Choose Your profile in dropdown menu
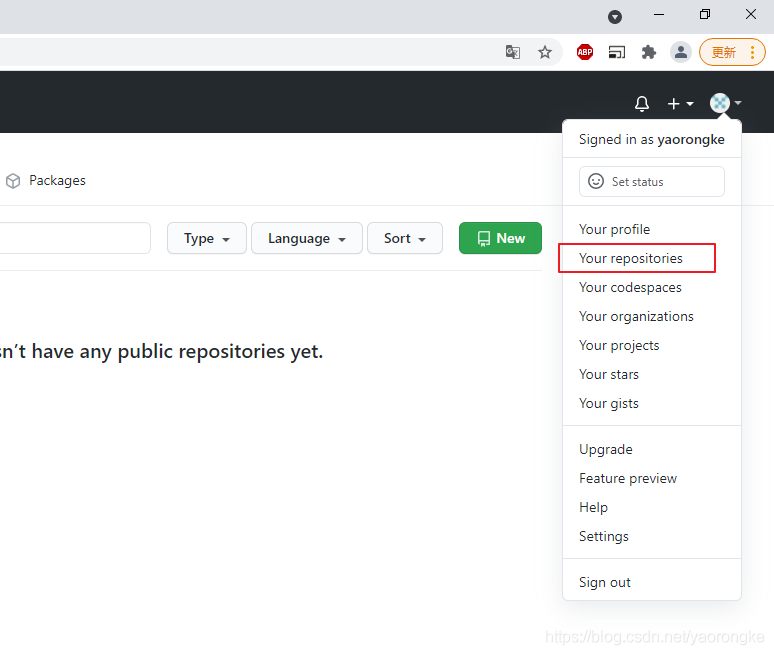Viewport: 774px width, 655px height. 614,229
